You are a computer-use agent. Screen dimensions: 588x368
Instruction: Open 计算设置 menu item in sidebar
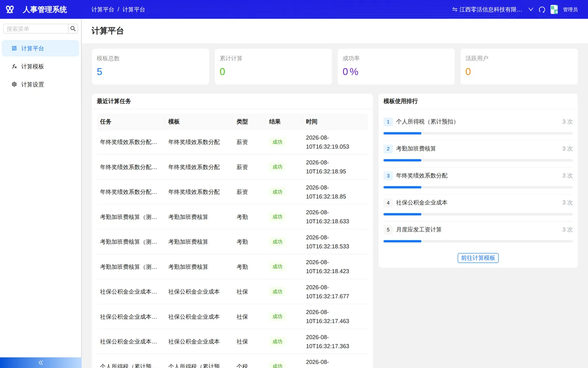click(40, 84)
